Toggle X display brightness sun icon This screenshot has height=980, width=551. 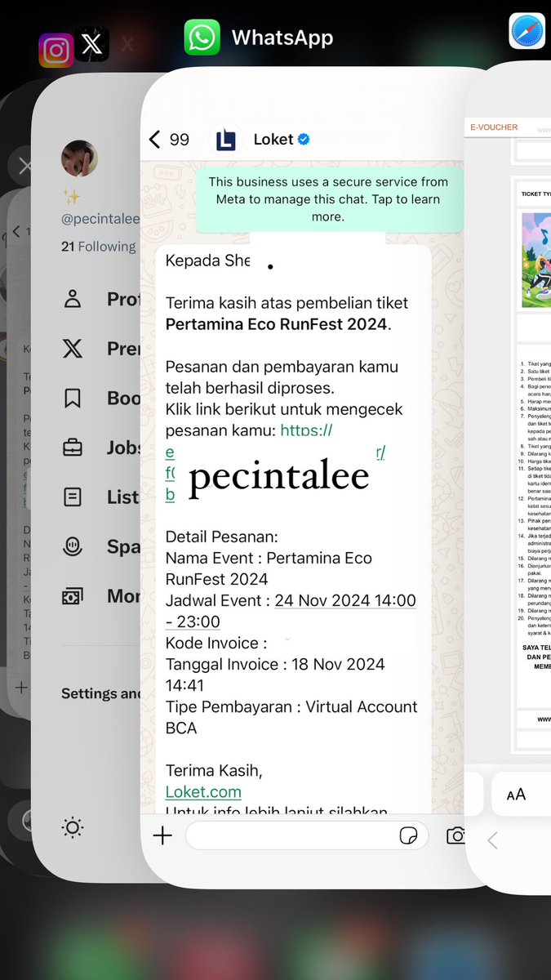click(x=73, y=828)
